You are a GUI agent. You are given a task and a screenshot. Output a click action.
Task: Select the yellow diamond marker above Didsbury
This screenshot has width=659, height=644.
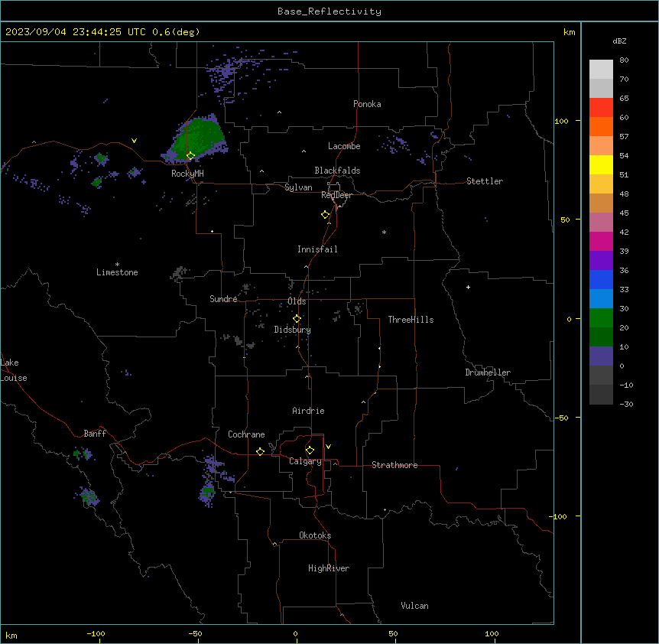297,319
